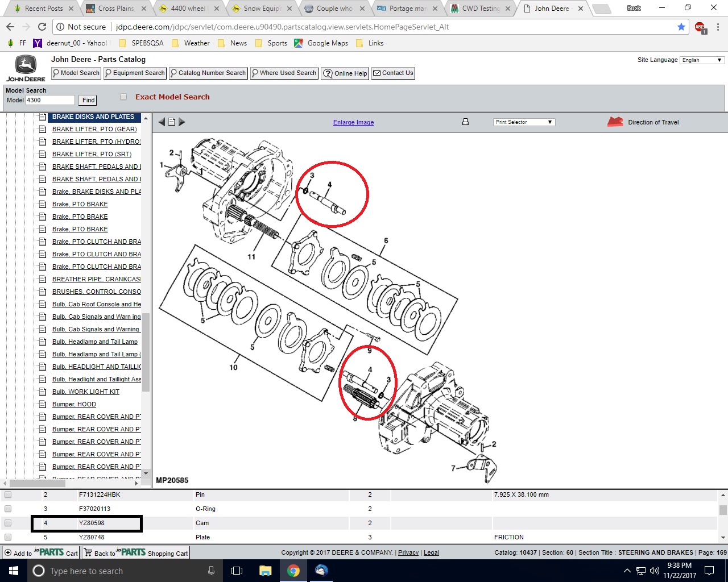Image resolution: width=728 pixels, height=582 pixels.
Task: Check box for Cam YZ80598 row
Action: (x=8, y=523)
